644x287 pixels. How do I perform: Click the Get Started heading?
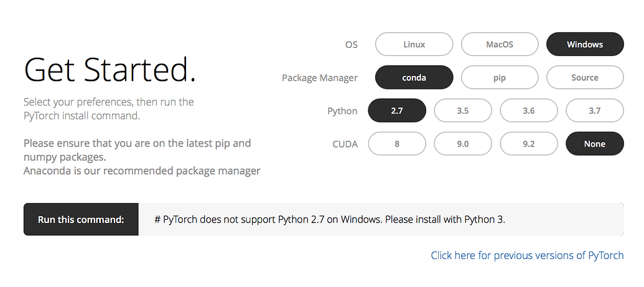click(x=110, y=70)
